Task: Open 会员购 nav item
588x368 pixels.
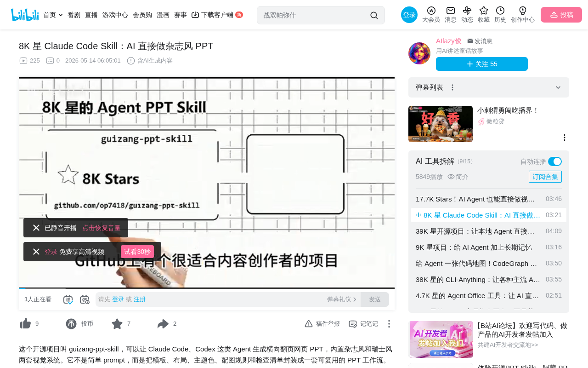Action: point(142,15)
